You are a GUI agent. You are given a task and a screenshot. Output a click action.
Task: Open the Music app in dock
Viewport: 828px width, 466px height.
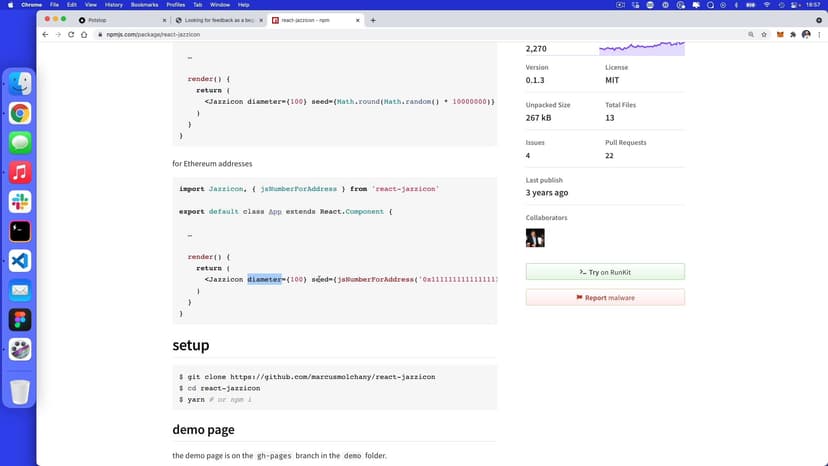click(20, 172)
